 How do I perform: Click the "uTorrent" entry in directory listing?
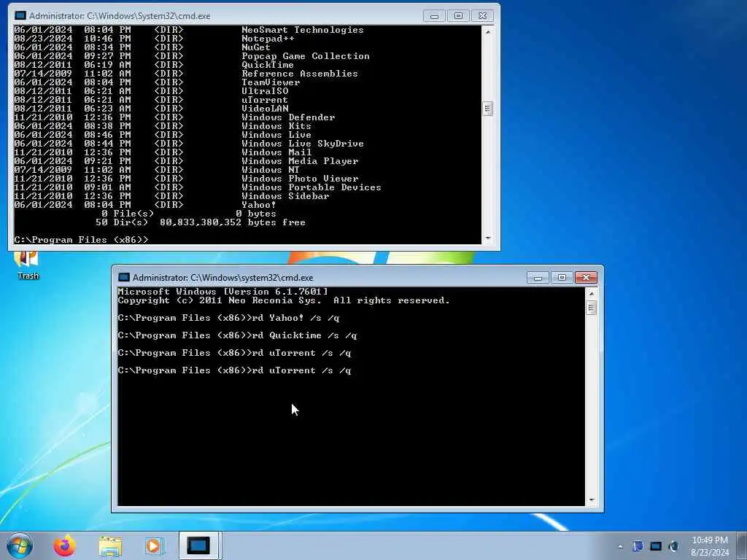(x=264, y=100)
